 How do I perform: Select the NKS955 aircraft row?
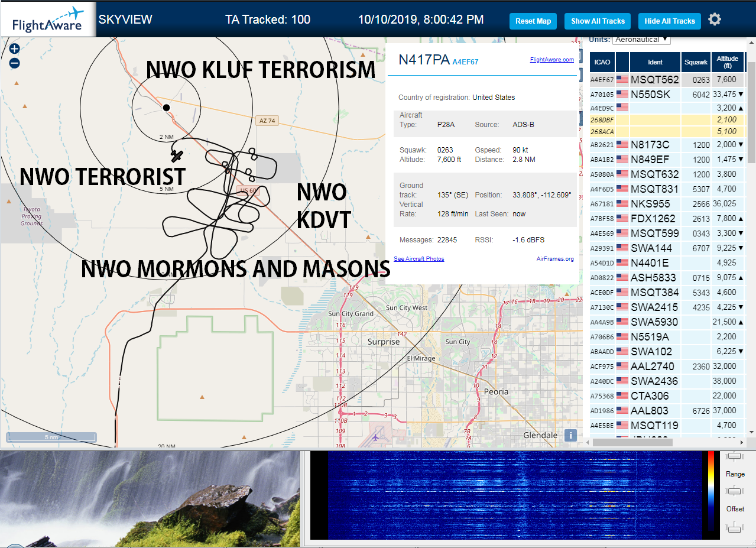[667, 203]
